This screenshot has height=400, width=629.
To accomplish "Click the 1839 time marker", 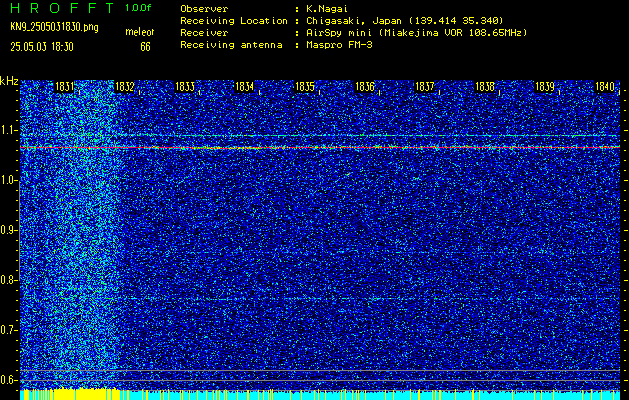I will click(545, 87).
